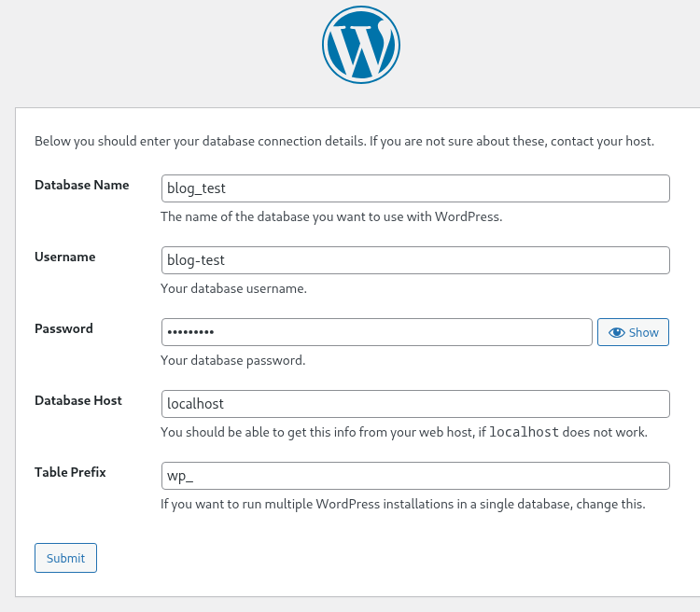Click the monospaced "localhost" word in the hint
Screen dimensions: 700x612
524,433
